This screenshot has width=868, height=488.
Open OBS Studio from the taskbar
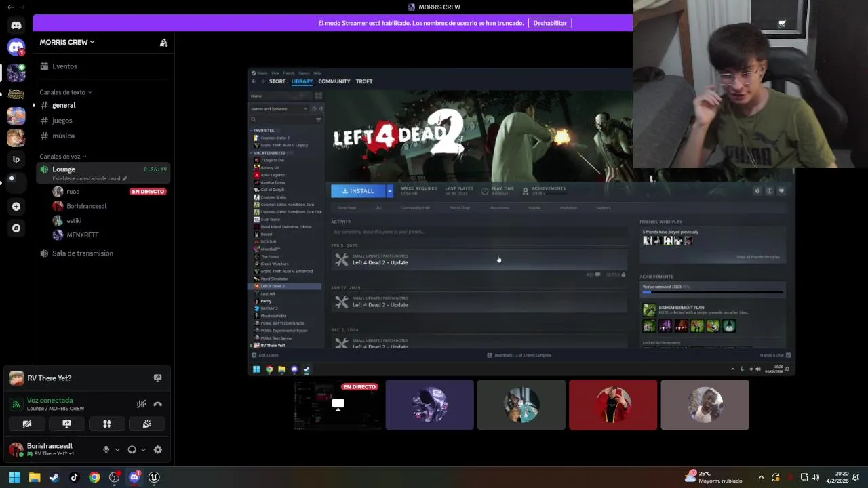click(115, 477)
